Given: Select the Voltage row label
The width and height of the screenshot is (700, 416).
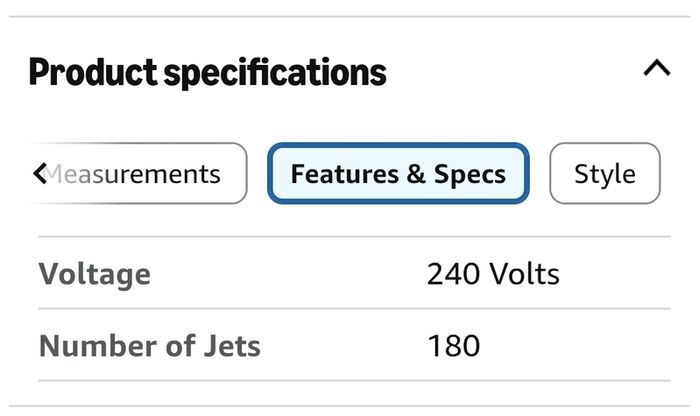Looking at the screenshot, I should pos(95,274).
